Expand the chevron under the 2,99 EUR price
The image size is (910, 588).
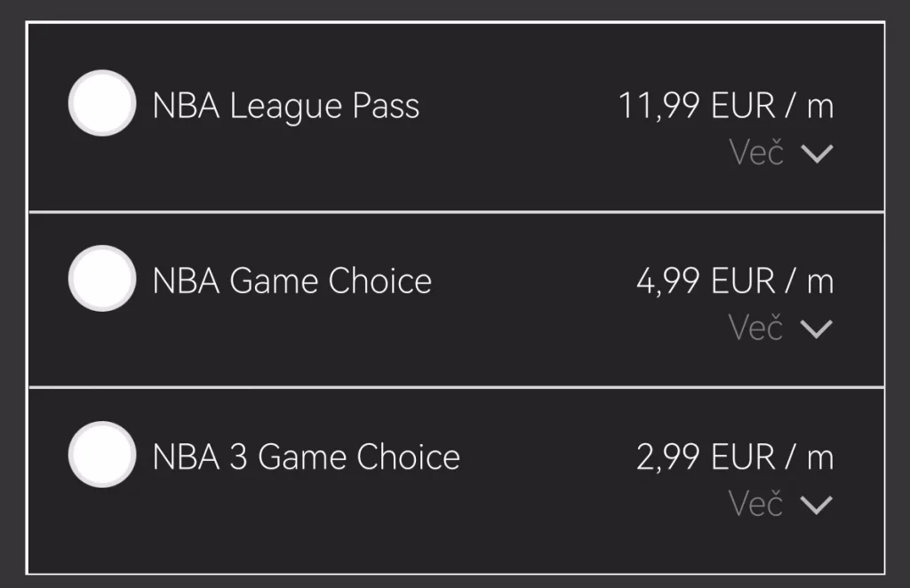click(x=816, y=505)
